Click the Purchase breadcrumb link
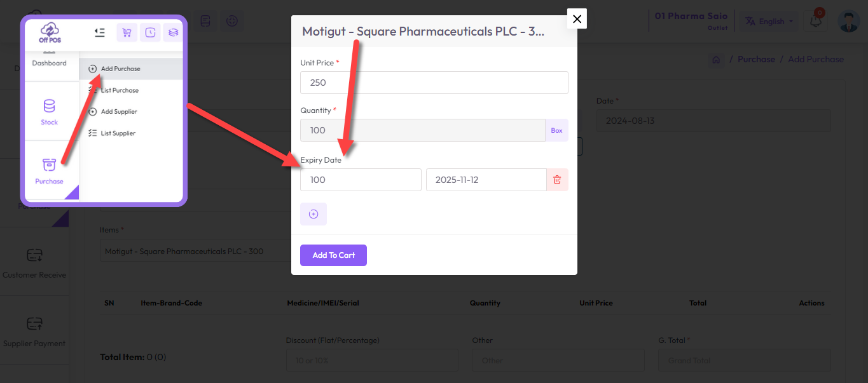The image size is (868, 383). [756, 59]
